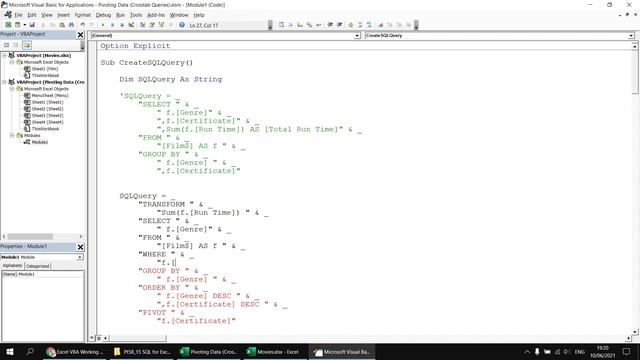Open taskbar Search magnifier

click(30, 351)
